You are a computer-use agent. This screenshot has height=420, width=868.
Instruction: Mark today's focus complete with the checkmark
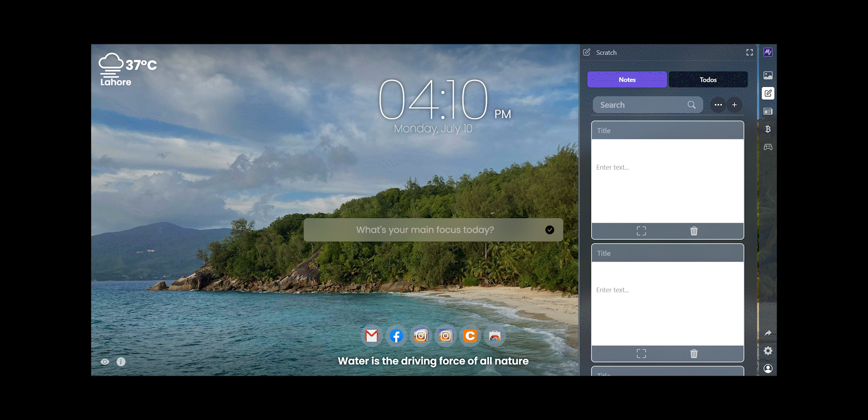[x=550, y=229]
